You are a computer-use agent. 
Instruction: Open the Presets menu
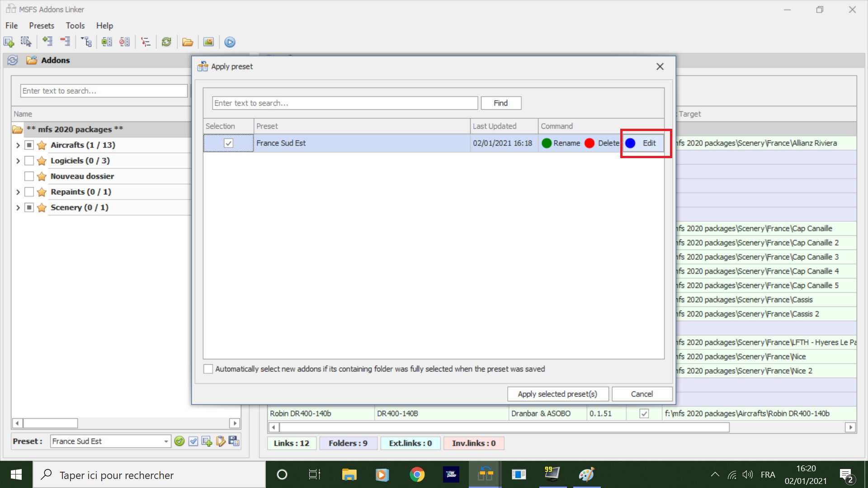pos(42,26)
